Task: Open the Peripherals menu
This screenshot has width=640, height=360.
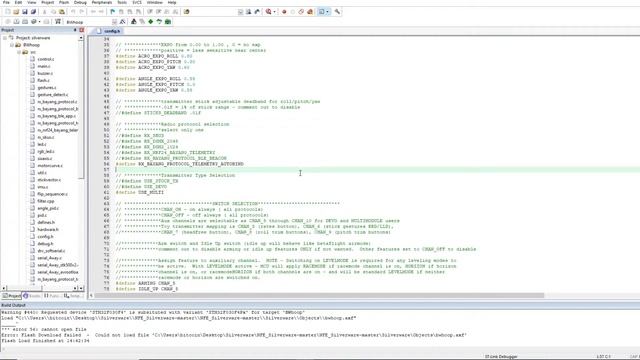Action: point(102,2)
